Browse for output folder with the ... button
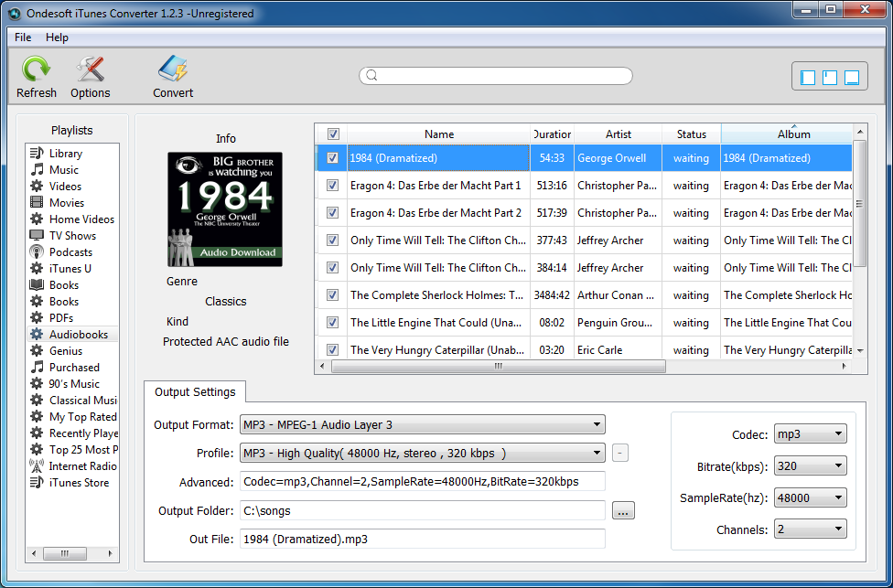 [623, 511]
